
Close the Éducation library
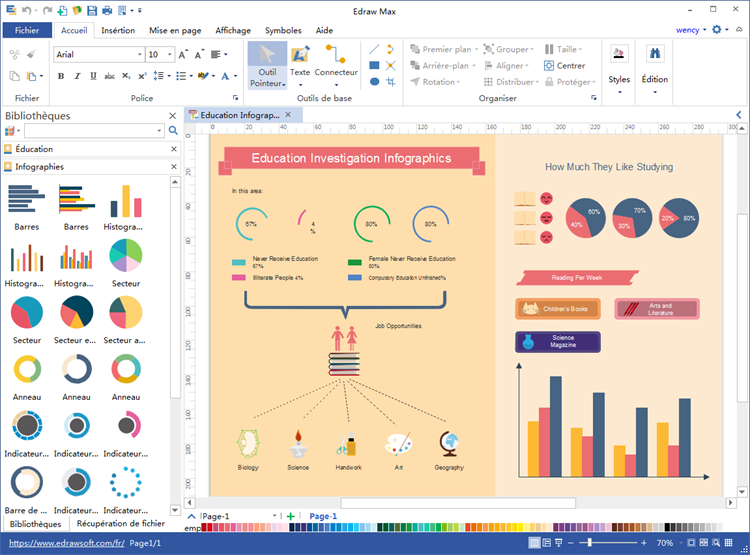174,149
